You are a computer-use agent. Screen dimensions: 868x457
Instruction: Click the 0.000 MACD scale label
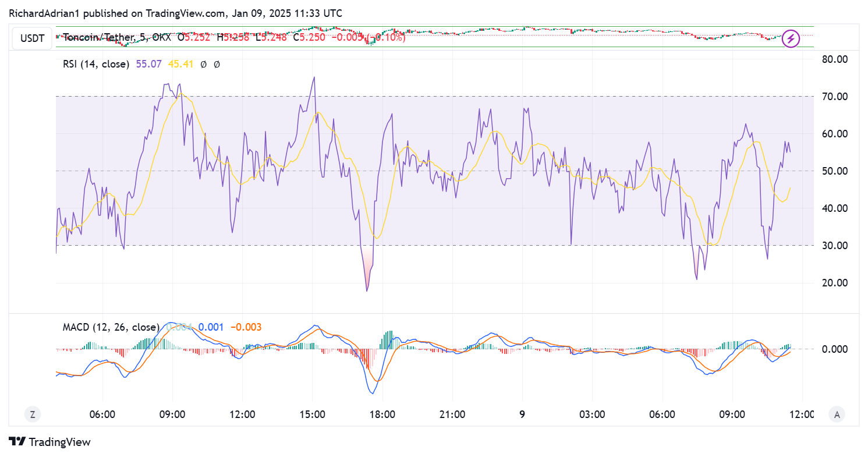click(835, 349)
